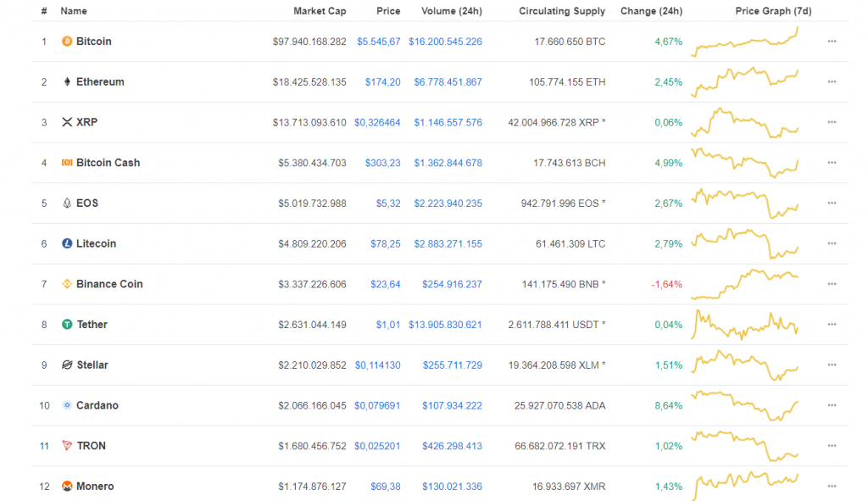This screenshot has width=868, height=501.
Task: Sort by the Market Cap column header
Action: [x=320, y=11]
